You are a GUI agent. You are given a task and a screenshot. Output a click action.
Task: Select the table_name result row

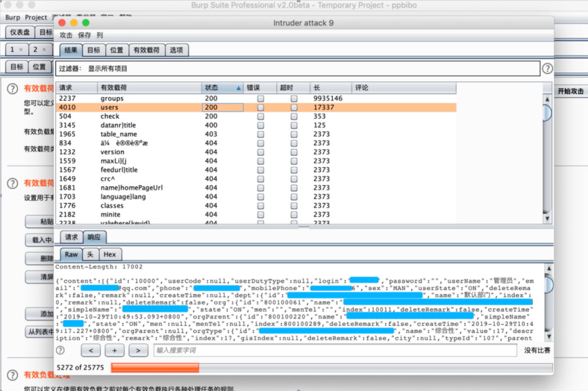[256, 134]
